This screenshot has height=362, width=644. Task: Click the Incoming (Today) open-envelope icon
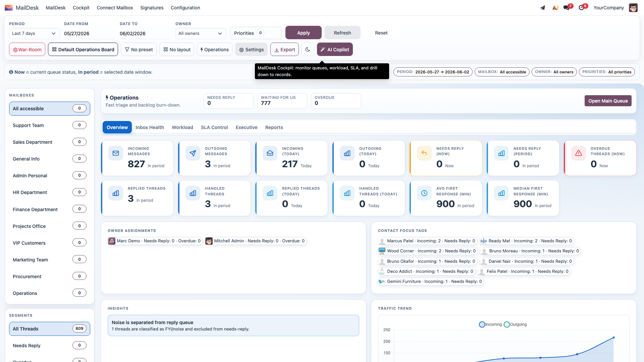270,153
